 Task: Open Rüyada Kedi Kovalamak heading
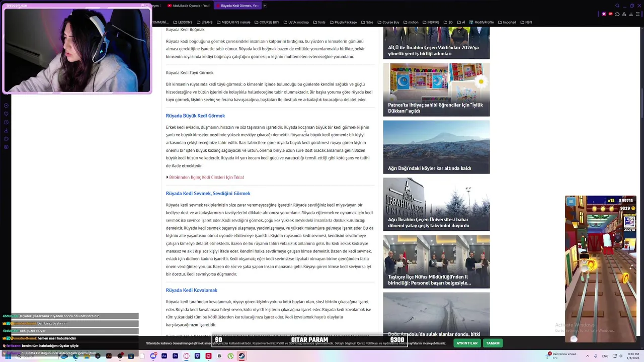click(191, 290)
